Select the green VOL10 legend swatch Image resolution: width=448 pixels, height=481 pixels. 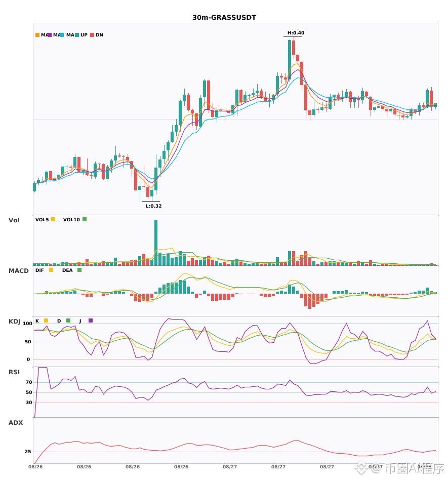(x=85, y=219)
